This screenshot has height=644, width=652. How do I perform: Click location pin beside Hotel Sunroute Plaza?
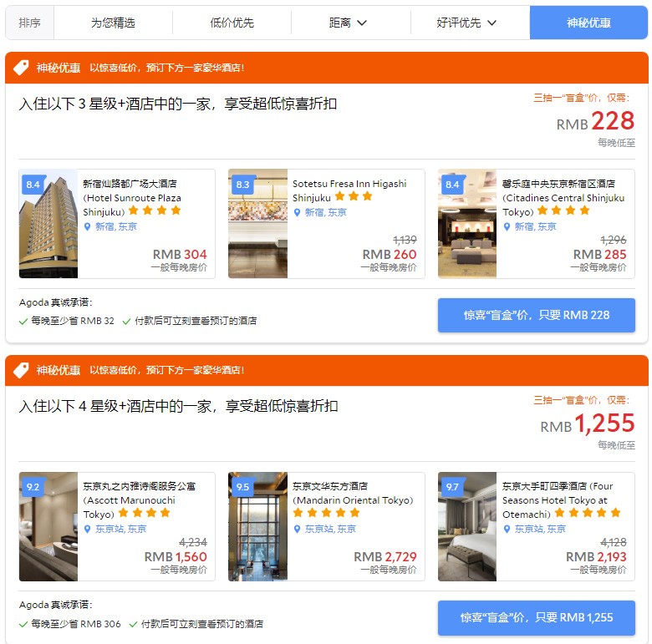click(87, 227)
